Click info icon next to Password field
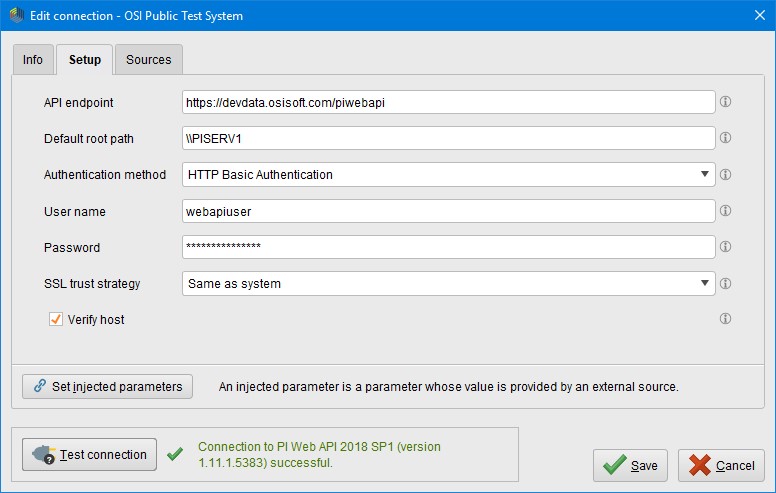Screen dimensions: 776x493 (726, 247)
